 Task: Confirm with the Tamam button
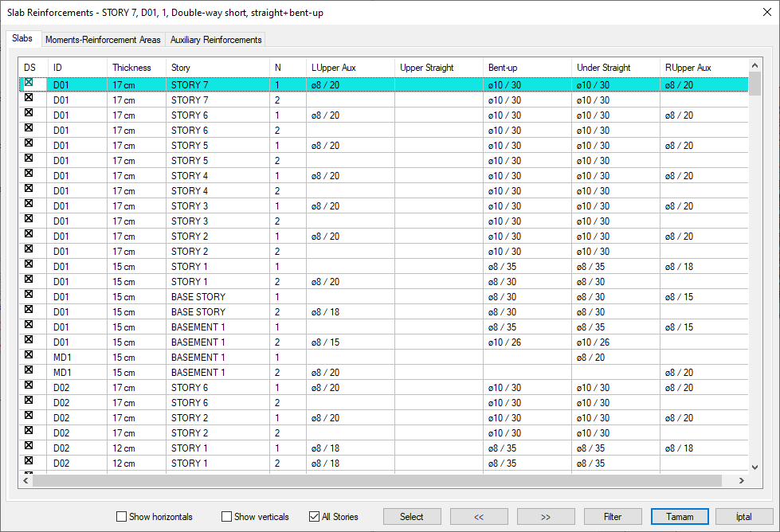click(x=680, y=517)
